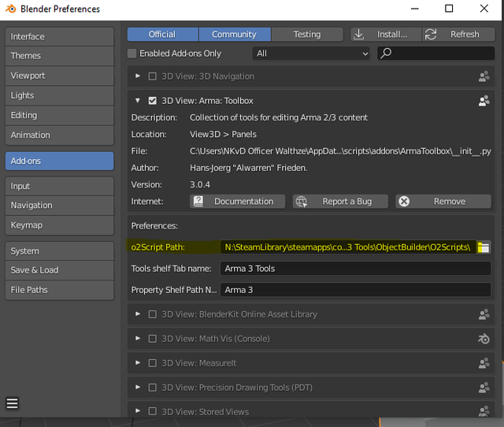Disable the Arma: Toolbox add-on checkbox

tap(152, 101)
